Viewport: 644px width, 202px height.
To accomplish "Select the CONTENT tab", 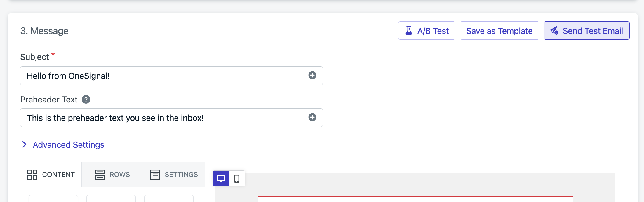I will coord(51,175).
